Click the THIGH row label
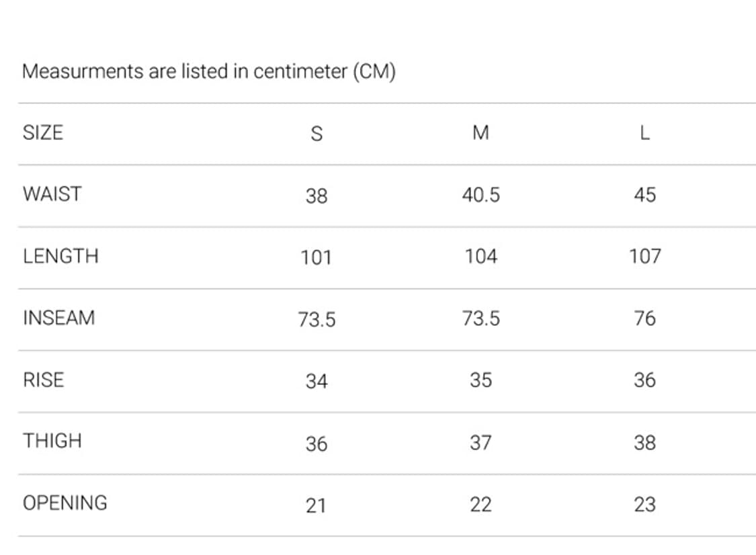756x555 pixels. click(x=52, y=441)
